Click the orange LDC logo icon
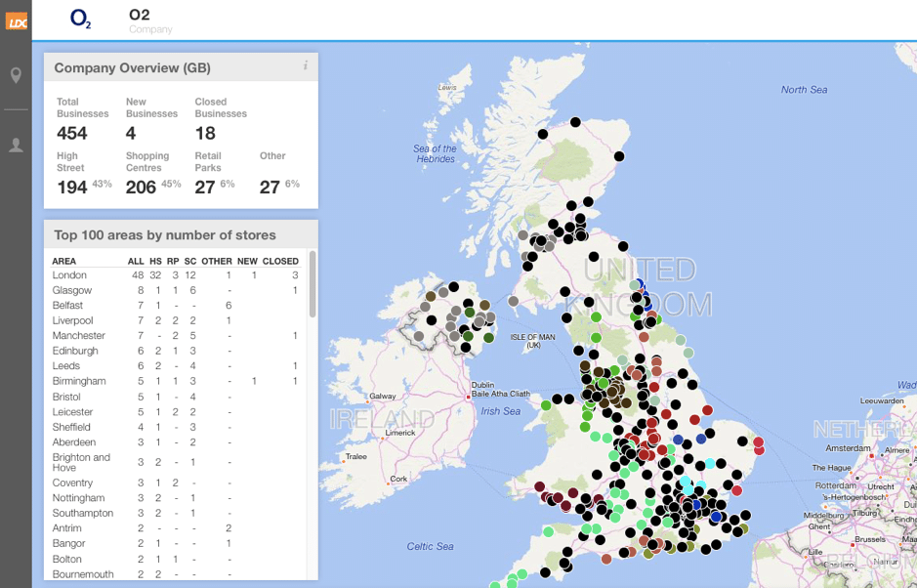Viewport: 917px width, 588px height. tap(17, 22)
